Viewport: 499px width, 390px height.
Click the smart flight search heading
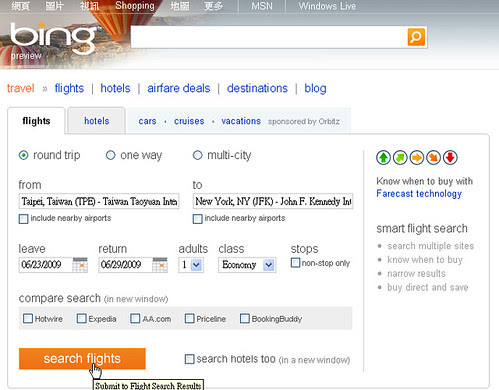pyautogui.click(x=422, y=229)
